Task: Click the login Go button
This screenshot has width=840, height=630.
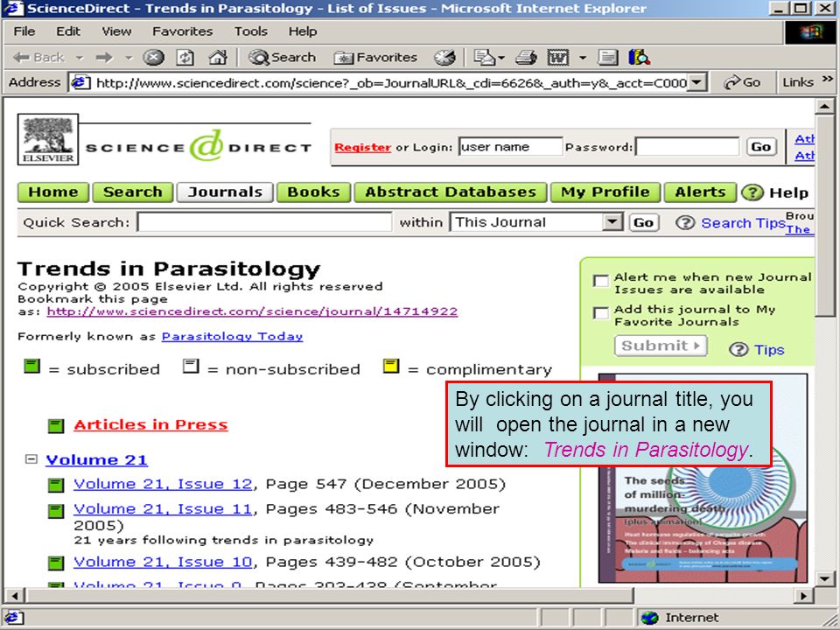Action: pyautogui.click(x=761, y=147)
